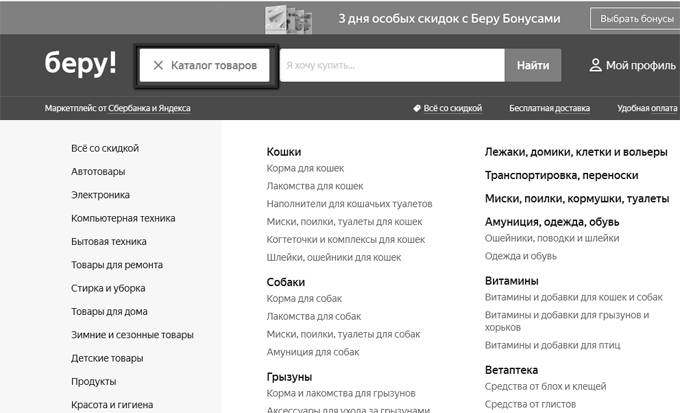Select Электроника category in sidebar

(100, 195)
